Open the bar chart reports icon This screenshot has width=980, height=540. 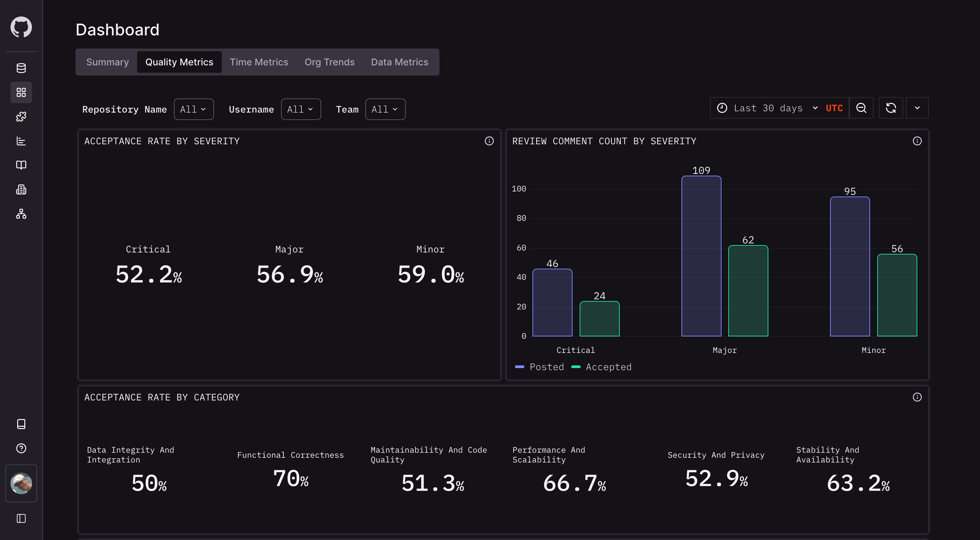[x=21, y=141]
